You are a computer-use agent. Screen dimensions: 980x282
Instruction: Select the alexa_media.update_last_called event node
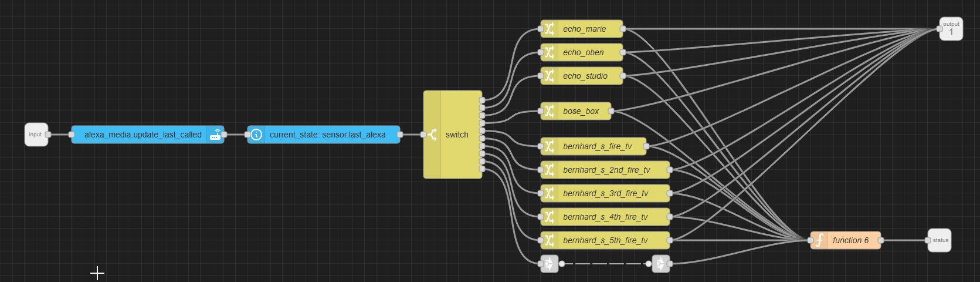tap(143, 135)
